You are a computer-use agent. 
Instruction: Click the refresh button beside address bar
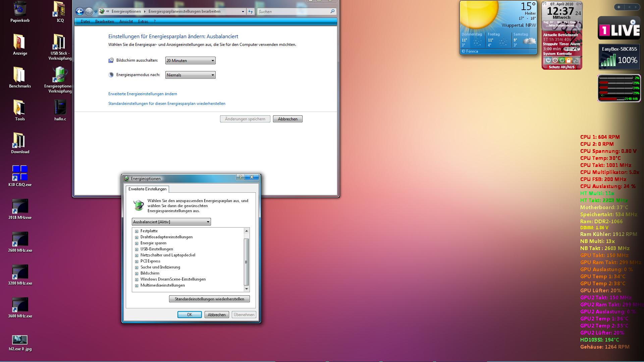(x=251, y=12)
